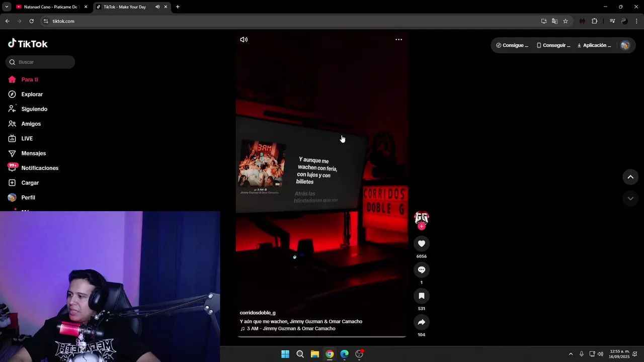Focus the Buscar search field
Image resolution: width=644 pixels, height=362 pixels.
(x=40, y=62)
